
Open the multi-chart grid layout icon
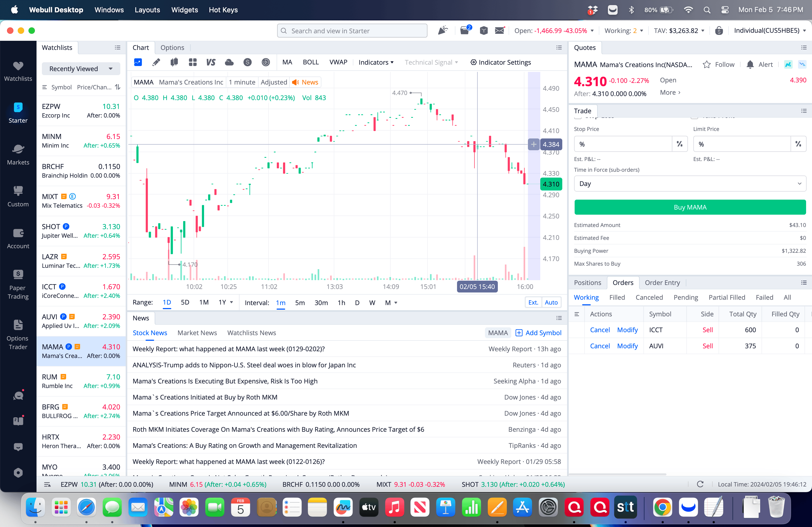(x=193, y=62)
